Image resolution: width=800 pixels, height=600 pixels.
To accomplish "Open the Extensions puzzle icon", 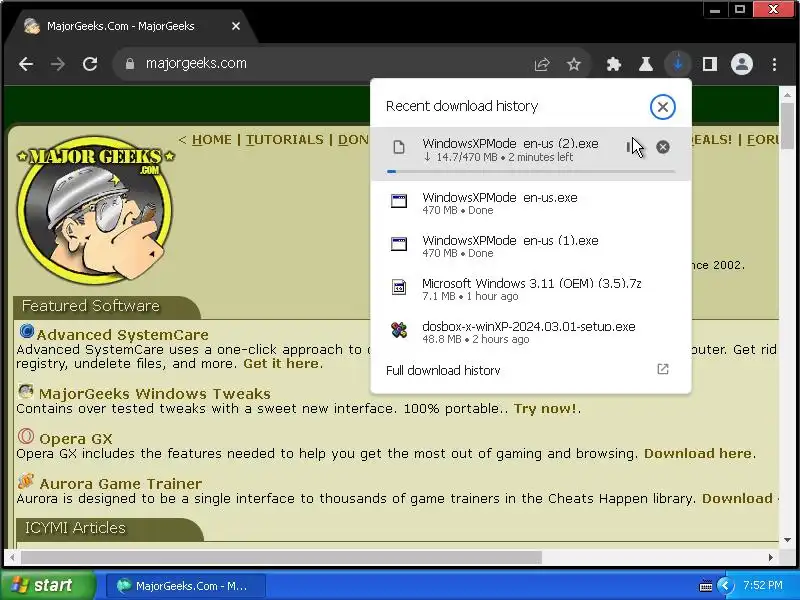I will pyautogui.click(x=614, y=64).
